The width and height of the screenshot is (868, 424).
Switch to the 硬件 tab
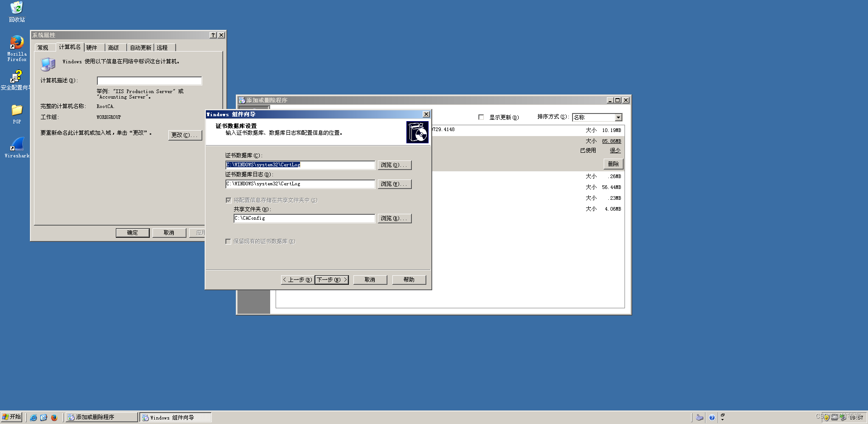click(x=93, y=47)
